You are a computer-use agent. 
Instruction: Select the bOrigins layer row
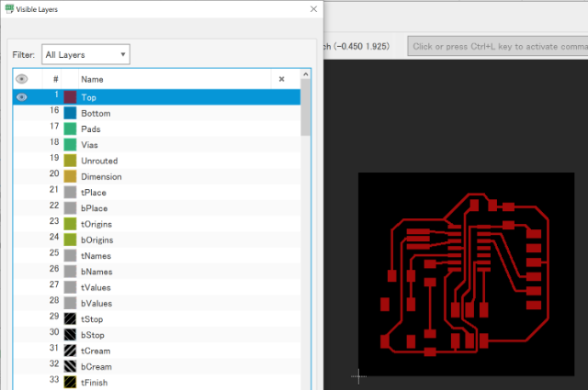click(157, 240)
